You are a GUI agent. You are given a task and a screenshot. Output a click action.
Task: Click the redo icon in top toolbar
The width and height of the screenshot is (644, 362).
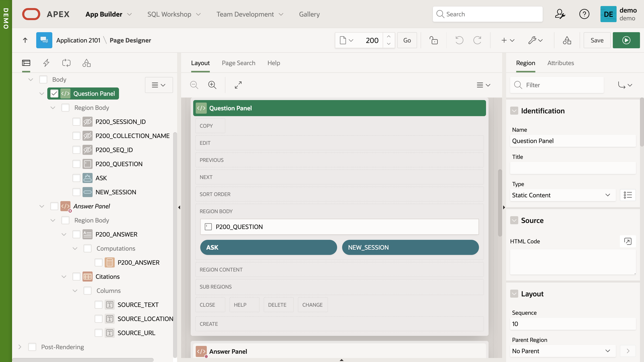(x=477, y=40)
